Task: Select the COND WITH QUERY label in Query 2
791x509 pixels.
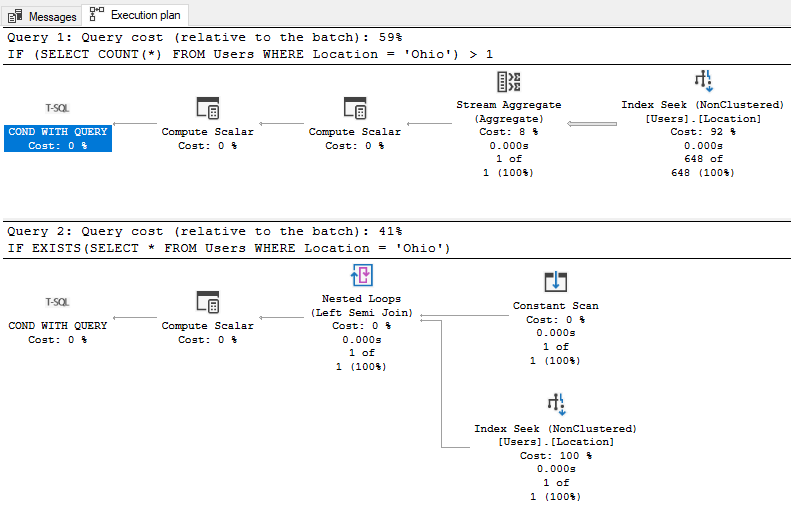Action: 57,326
